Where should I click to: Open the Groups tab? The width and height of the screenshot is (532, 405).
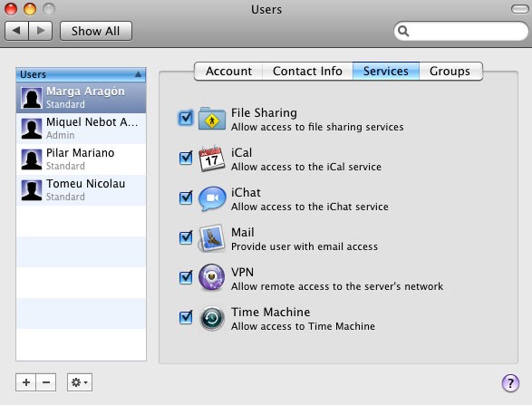click(x=450, y=72)
